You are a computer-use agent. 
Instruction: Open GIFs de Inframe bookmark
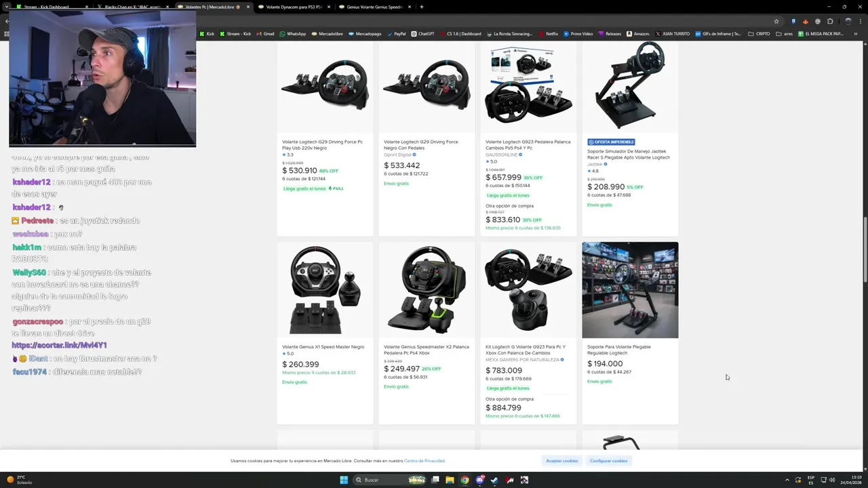(718, 34)
